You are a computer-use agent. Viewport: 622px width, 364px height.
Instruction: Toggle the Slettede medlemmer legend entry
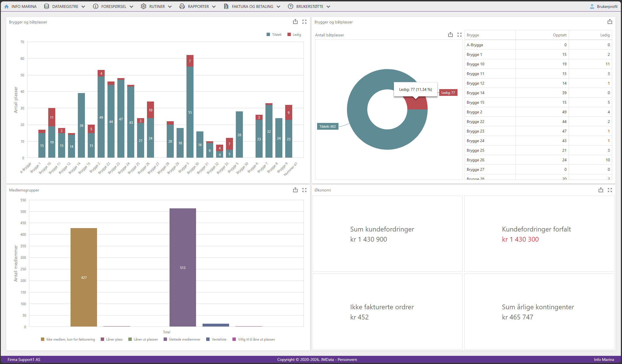(x=182, y=339)
